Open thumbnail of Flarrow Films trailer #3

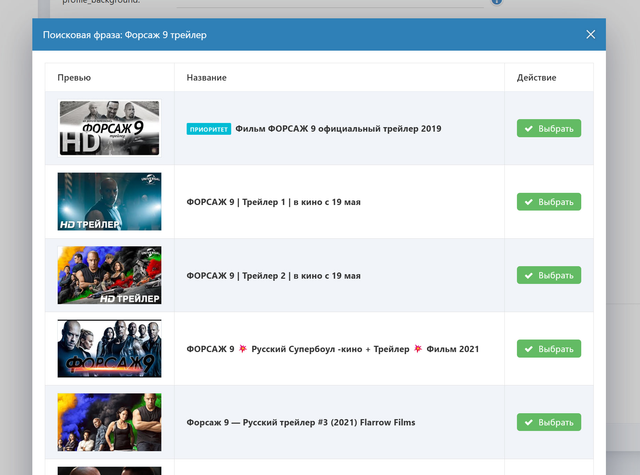[109, 422]
